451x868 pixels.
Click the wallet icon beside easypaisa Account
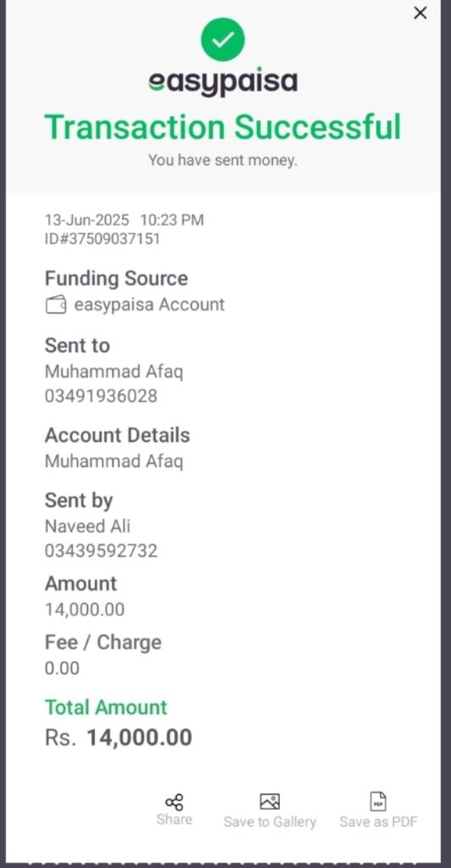point(56,305)
